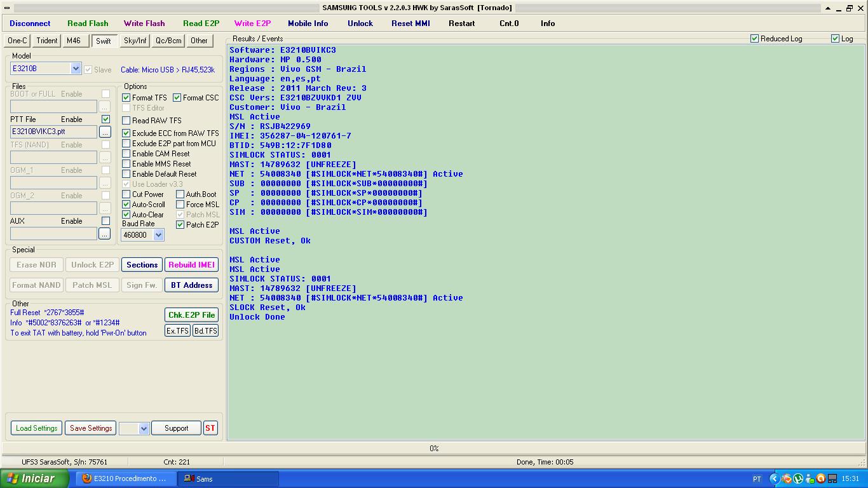Click the 0% progress bar

pos(433,449)
